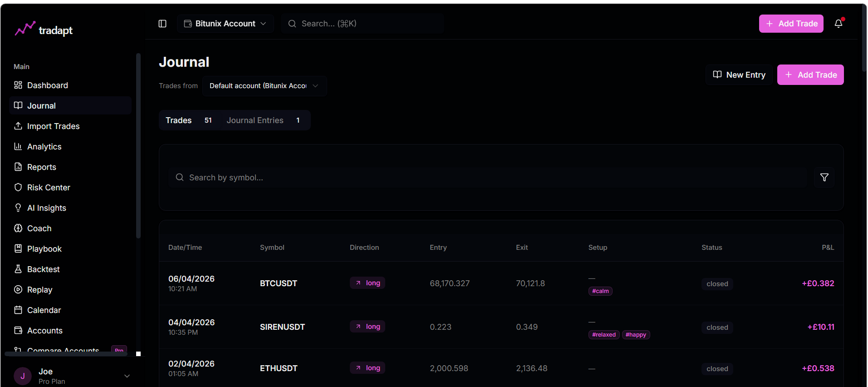Click the Journal book icon in sidebar
Image resolution: width=868 pixels, height=387 pixels.
[x=18, y=105]
